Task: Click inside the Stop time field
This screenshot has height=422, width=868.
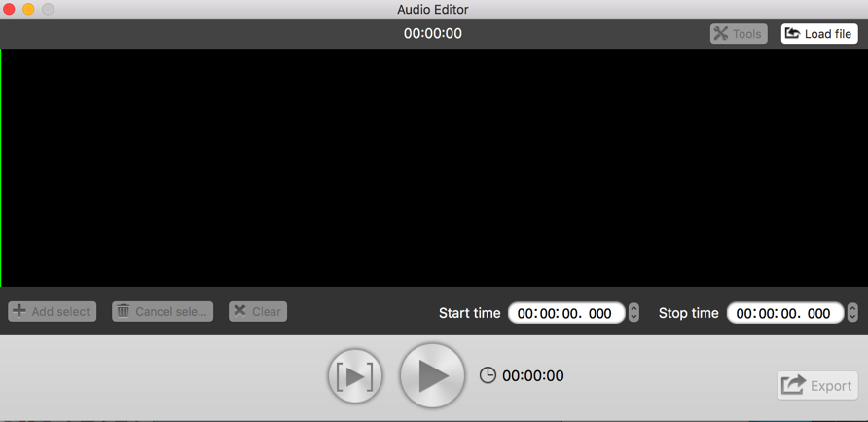Action: pyautogui.click(x=785, y=313)
